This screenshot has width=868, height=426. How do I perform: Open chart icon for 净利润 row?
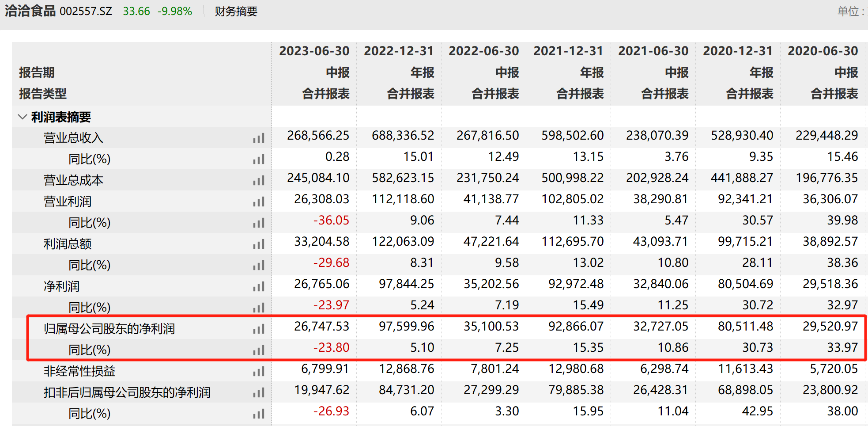(259, 287)
